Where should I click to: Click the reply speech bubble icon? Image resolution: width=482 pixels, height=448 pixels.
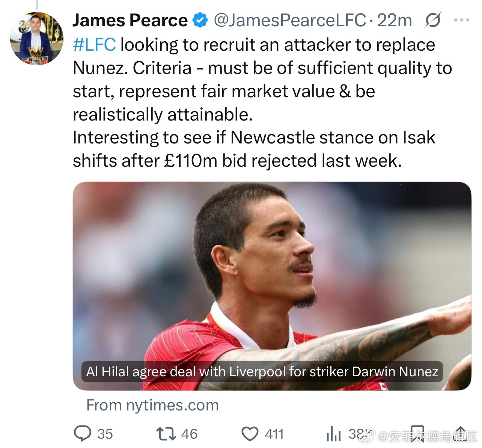point(83,434)
